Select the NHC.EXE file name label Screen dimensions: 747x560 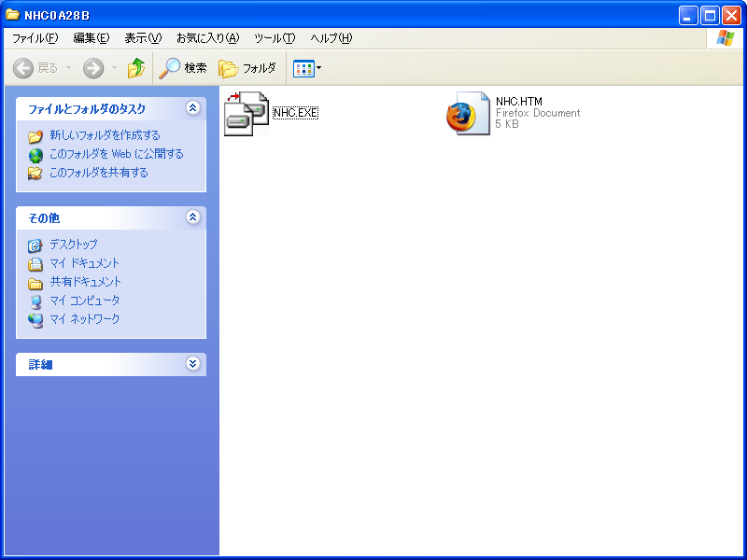pos(295,113)
